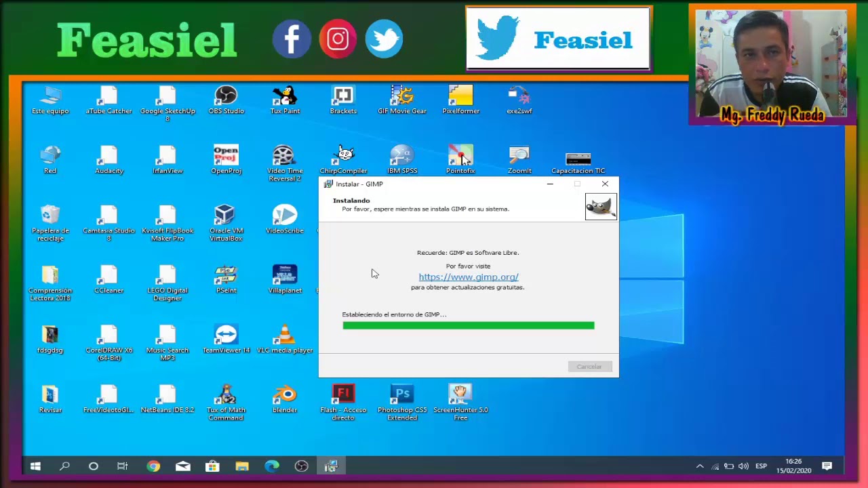Show hidden system tray icons
The image size is (868, 488).
[x=700, y=466]
